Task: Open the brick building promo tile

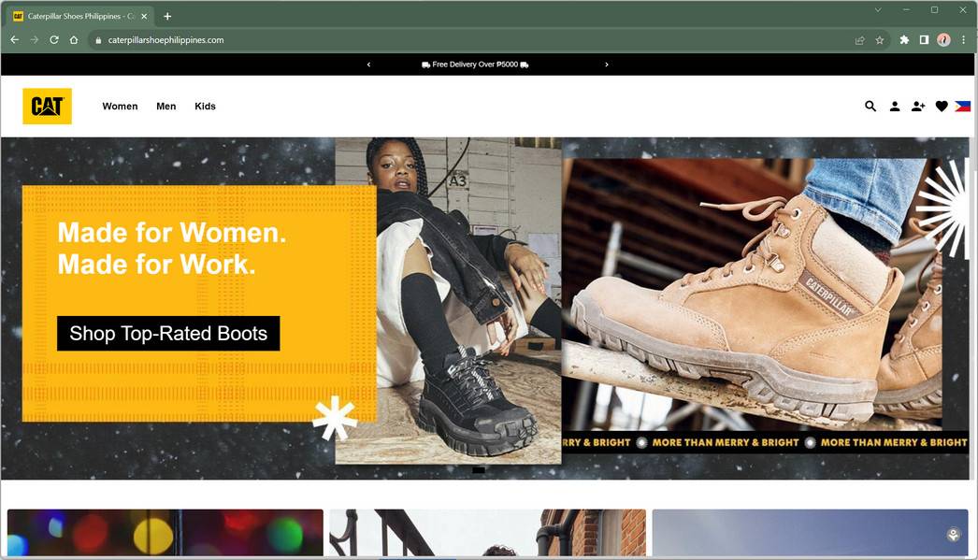Action: pos(488,533)
